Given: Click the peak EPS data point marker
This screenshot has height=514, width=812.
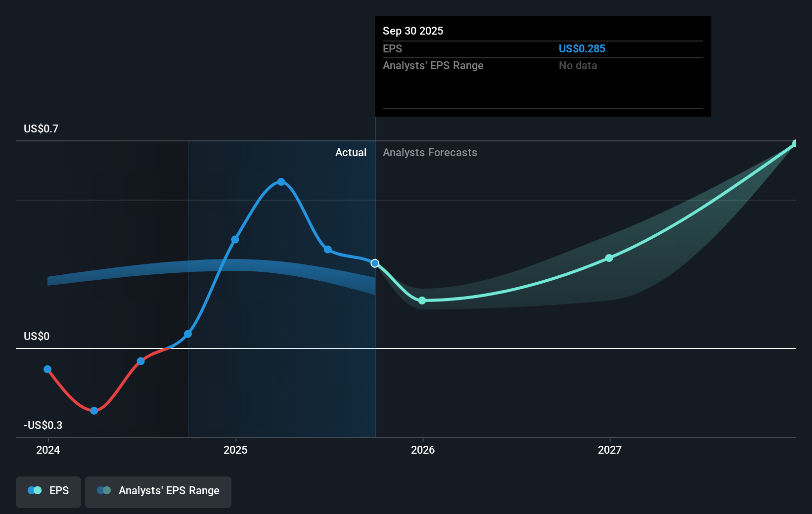Looking at the screenshot, I should 281,181.
